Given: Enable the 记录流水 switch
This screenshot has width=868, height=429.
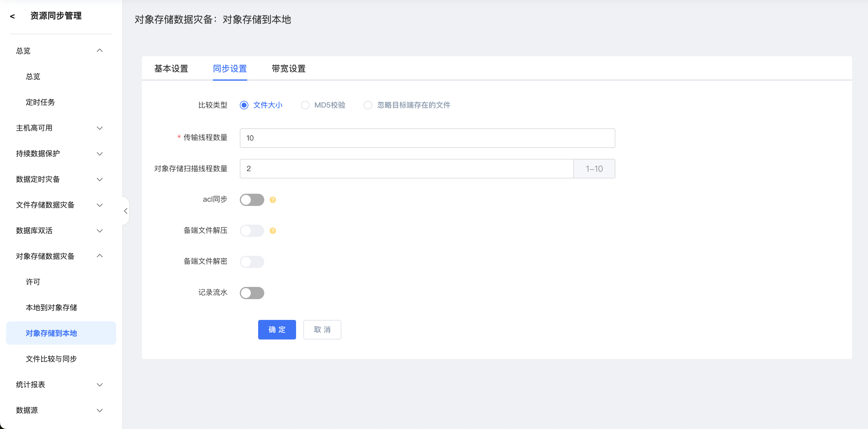Looking at the screenshot, I should (x=252, y=293).
